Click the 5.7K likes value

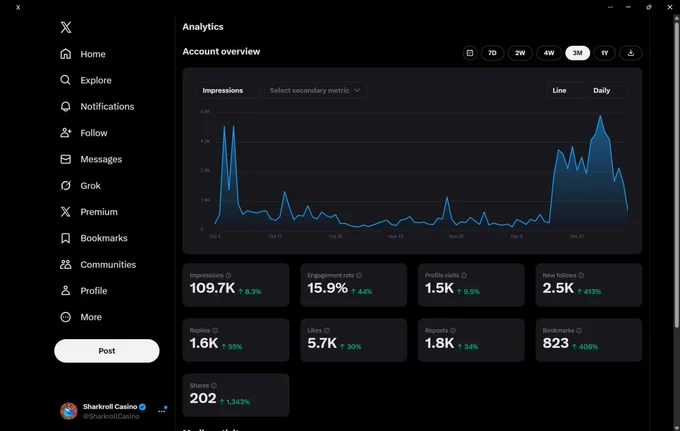[x=322, y=343]
